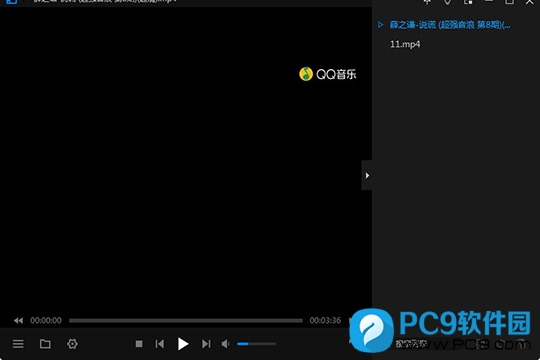Open a file with the folder icon
Screen dimensions: 540x360
(45, 344)
